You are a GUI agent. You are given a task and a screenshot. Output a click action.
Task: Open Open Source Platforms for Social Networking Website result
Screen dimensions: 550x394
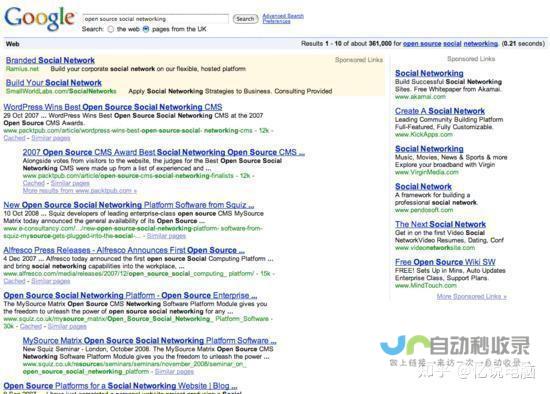pos(120,386)
